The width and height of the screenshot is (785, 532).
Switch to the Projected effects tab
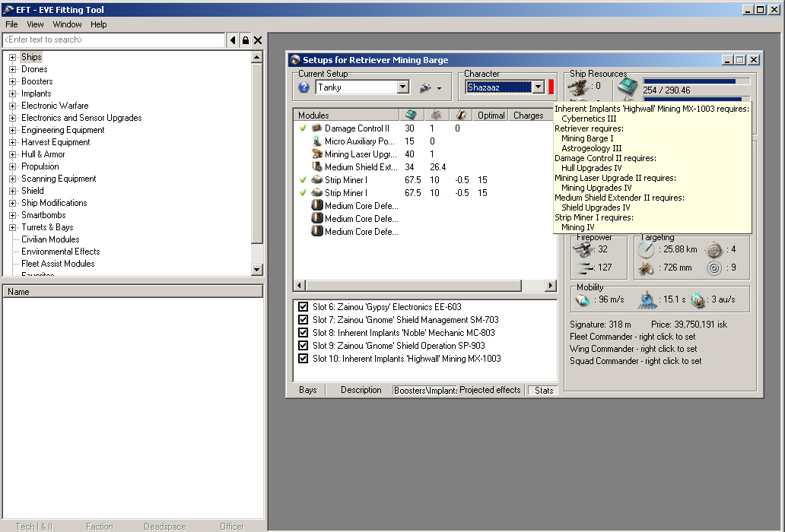[490, 390]
